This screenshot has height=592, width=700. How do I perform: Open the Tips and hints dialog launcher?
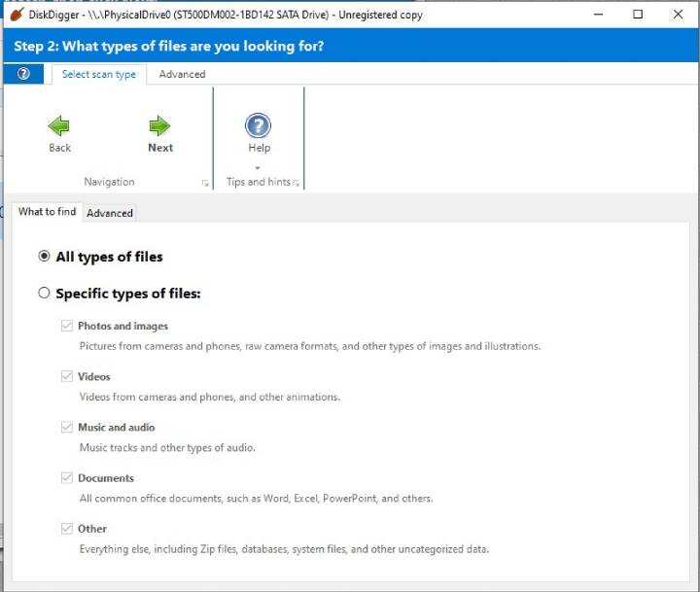tap(296, 183)
